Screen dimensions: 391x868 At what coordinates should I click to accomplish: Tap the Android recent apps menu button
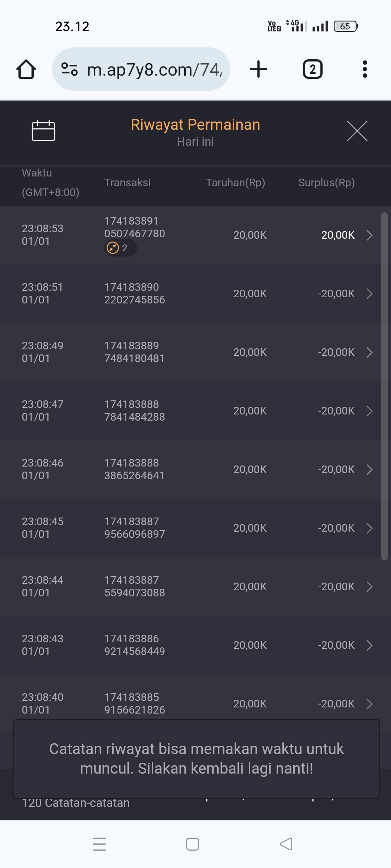pyautogui.click(x=99, y=844)
